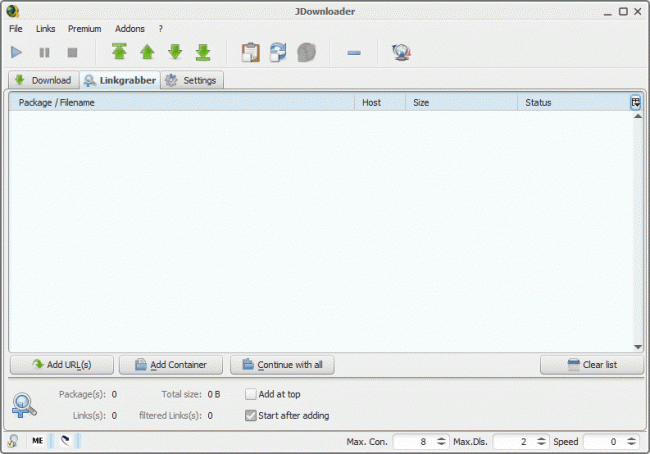Start downloads with the play icon

[16, 53]
